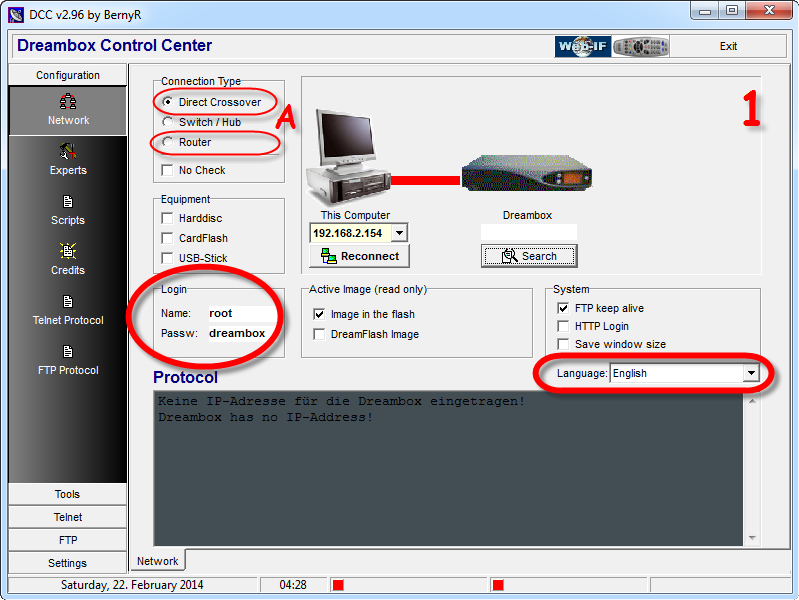Open the Language dropdown
The height and width of the screenshot is (600, 799).
(x=751, y=373)
